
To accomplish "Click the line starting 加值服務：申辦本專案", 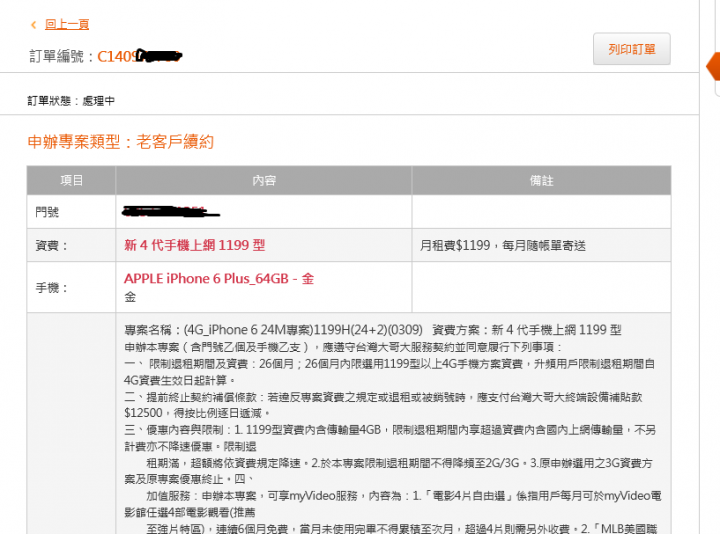I will (x=404, y=496).
